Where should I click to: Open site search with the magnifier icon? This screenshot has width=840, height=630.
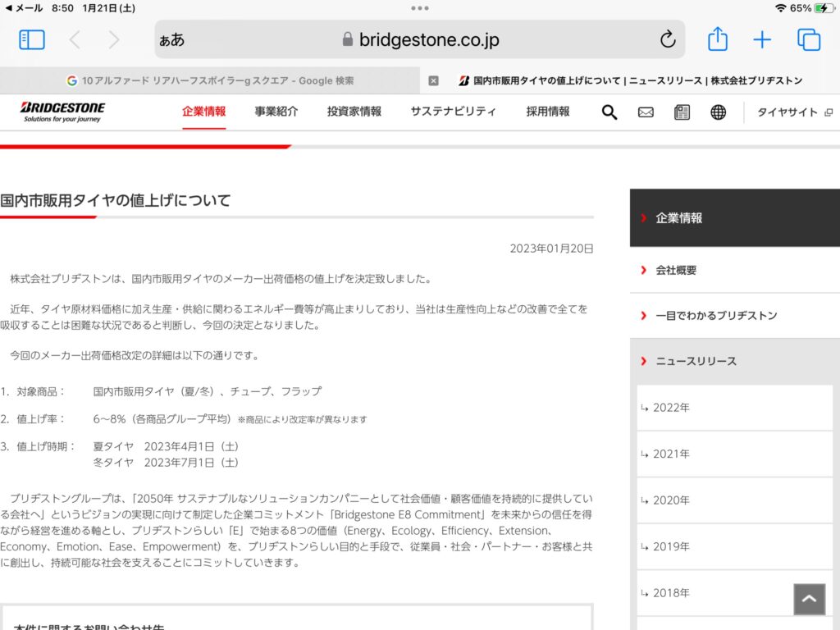609,112
